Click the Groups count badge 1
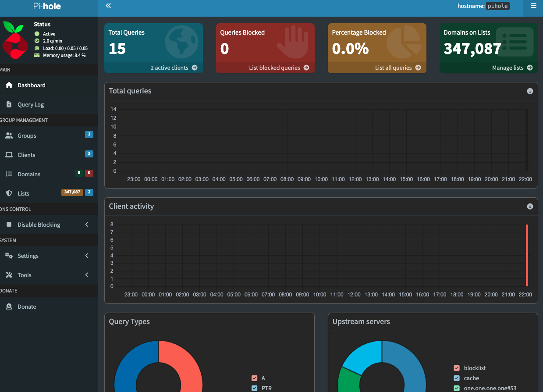 click(89, 135)
